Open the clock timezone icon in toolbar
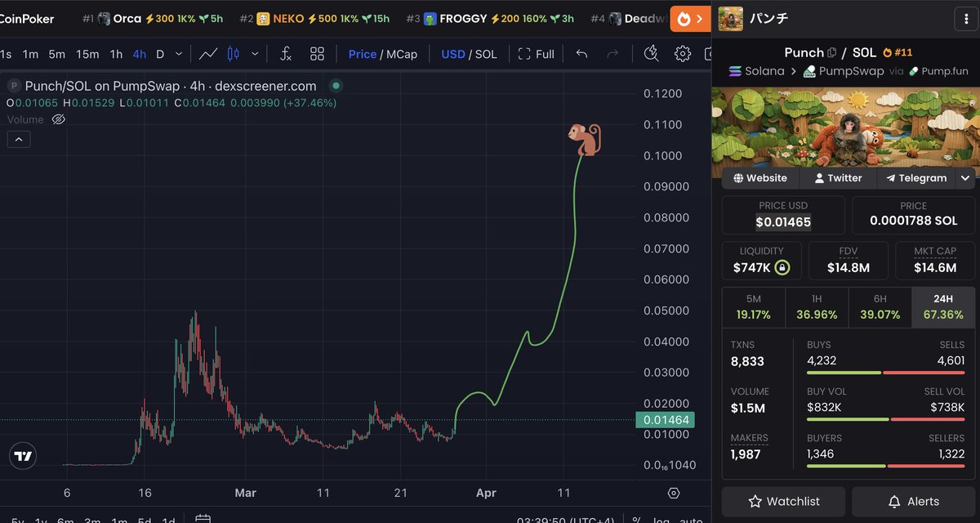The image size is (980, 523). [651, 54]
